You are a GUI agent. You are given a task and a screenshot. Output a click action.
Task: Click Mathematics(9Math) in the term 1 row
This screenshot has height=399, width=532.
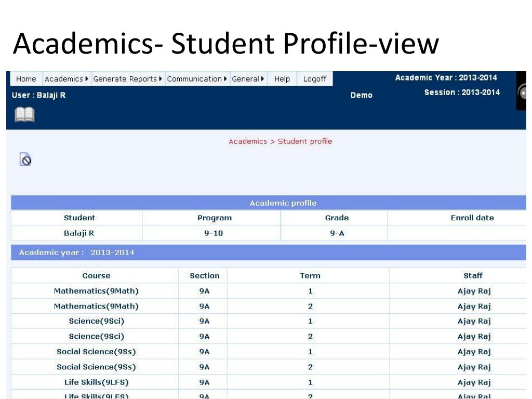pos(96,291)
